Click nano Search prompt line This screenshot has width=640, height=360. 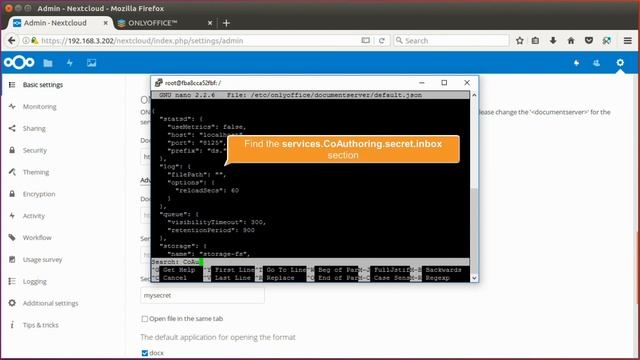[310, 262]
